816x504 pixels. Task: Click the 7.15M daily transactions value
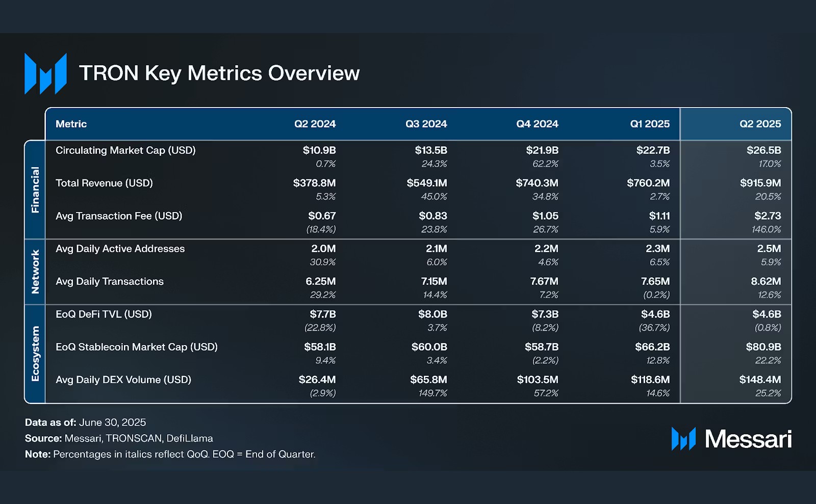tap(434, 281)
